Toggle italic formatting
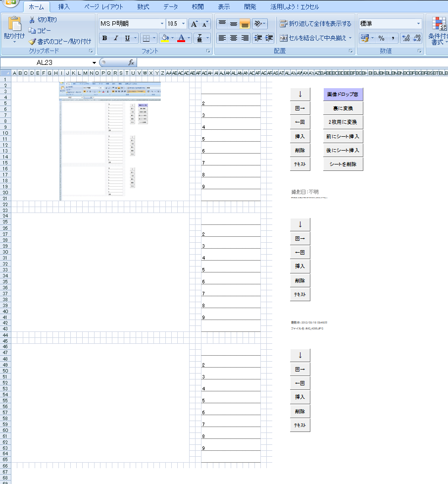This screenshot has height=484, width=448. (x=116, y=38)
